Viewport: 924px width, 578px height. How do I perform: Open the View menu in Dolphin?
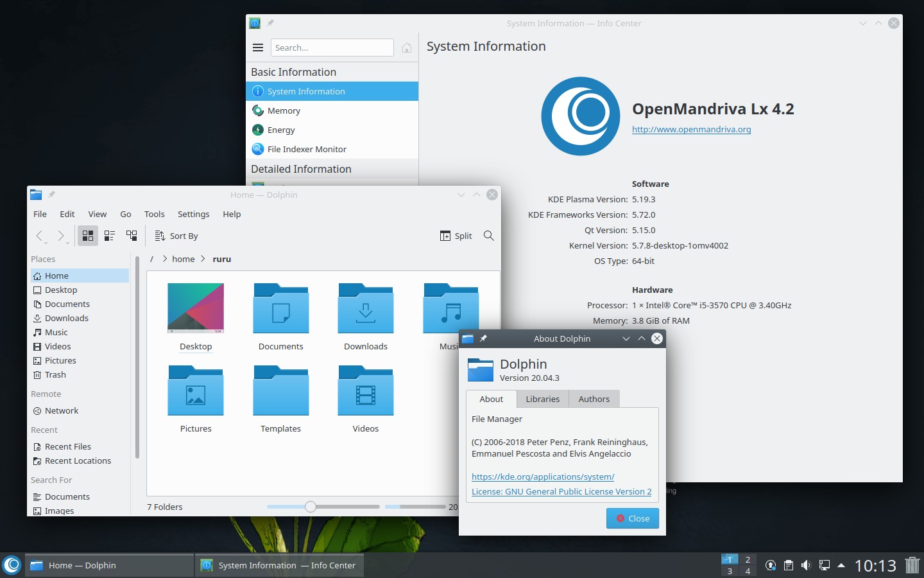pyautogui.click(x=98, y=214)
